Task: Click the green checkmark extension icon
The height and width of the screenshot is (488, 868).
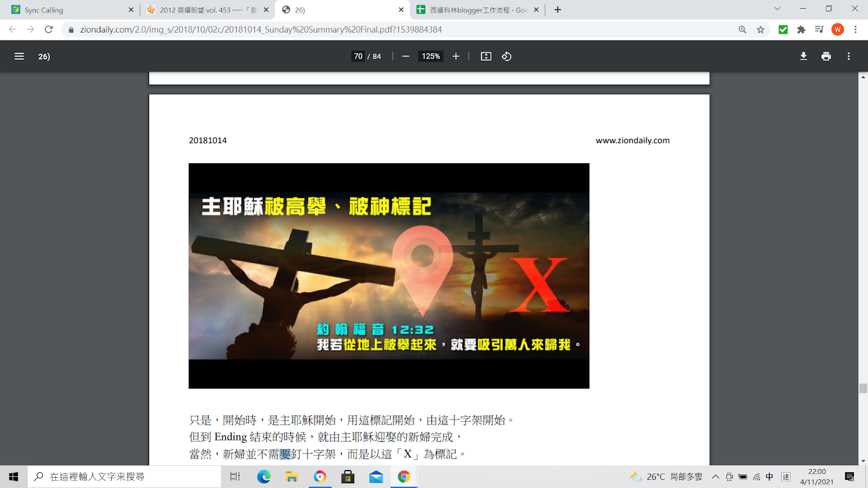Action: tap(783, 30)
